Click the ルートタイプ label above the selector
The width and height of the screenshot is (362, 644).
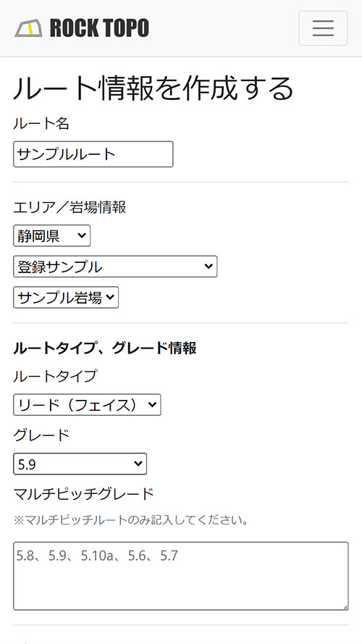pyautogui.click(x=56, y=376)
